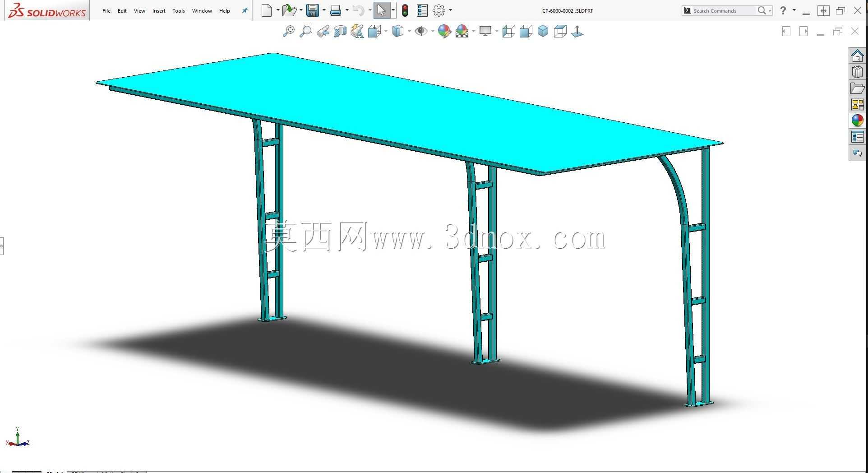Open the Edit menu
The height and width of the screenshot is (473, 868).
click(122, 11)
